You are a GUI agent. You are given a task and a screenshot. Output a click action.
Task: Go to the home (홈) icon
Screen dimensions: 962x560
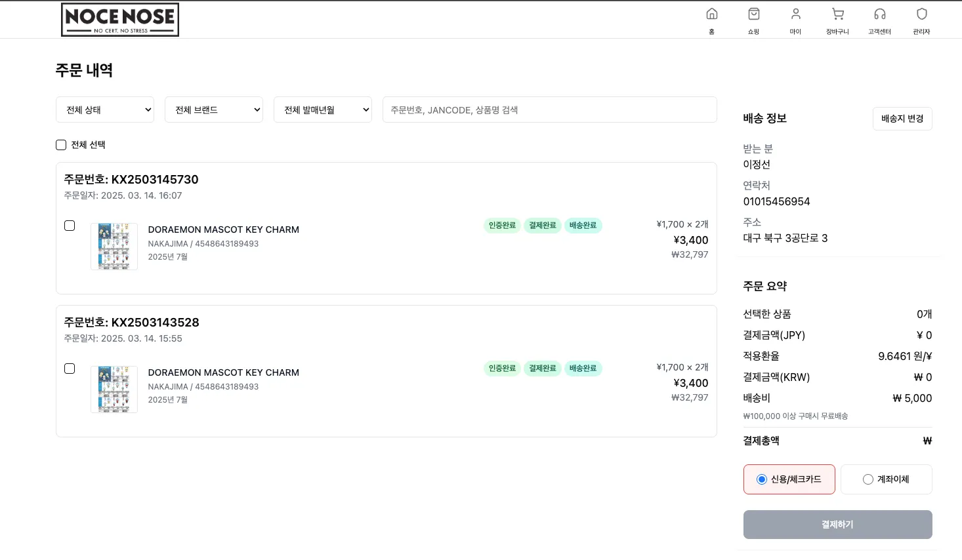[x=712, y=14]
